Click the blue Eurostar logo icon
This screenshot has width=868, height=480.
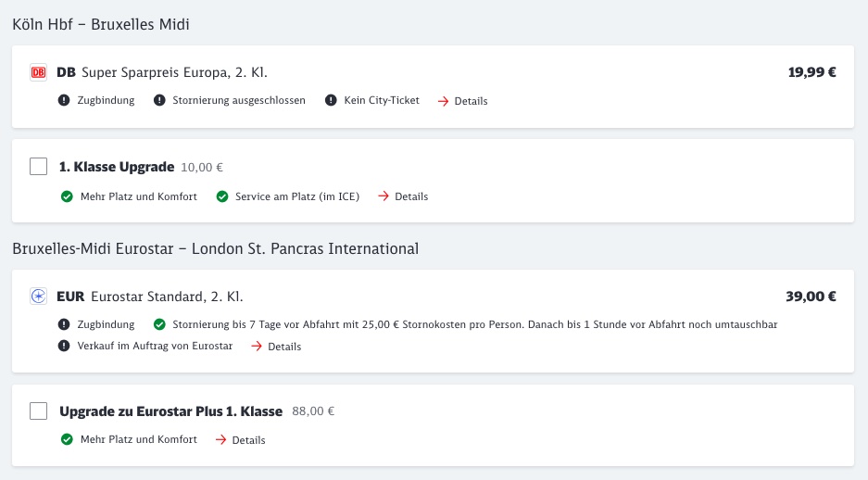38,297
